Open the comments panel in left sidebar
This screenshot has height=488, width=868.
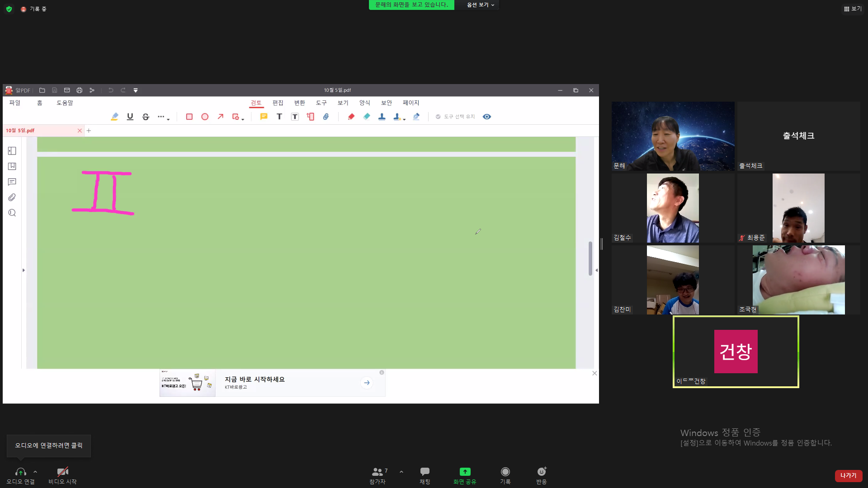click(x=12, y=182)
